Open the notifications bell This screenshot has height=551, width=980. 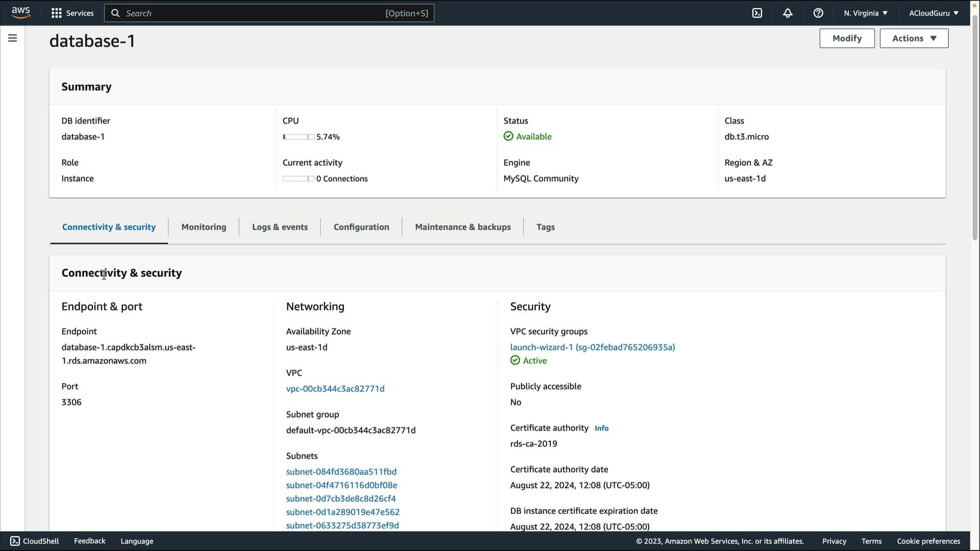click(788, 13)
